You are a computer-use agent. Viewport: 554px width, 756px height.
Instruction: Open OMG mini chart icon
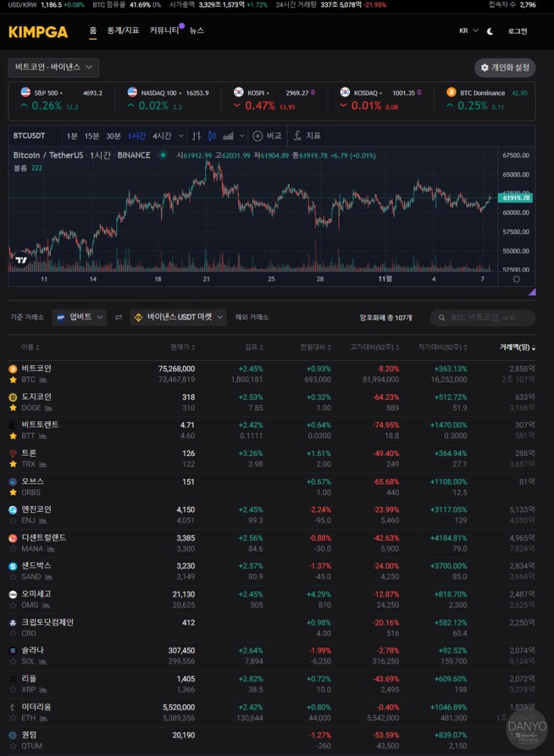[x=46, y=605]
